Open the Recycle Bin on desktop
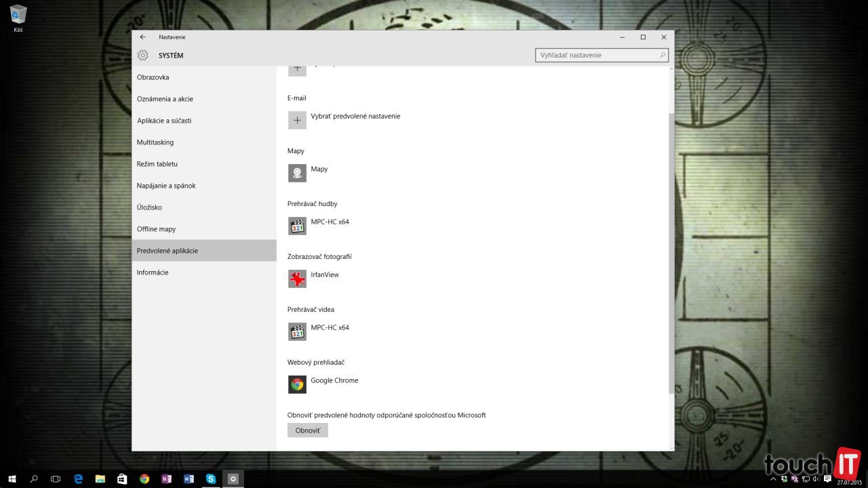This screenshot has height=488, width=868. click(x=18, y=15)
